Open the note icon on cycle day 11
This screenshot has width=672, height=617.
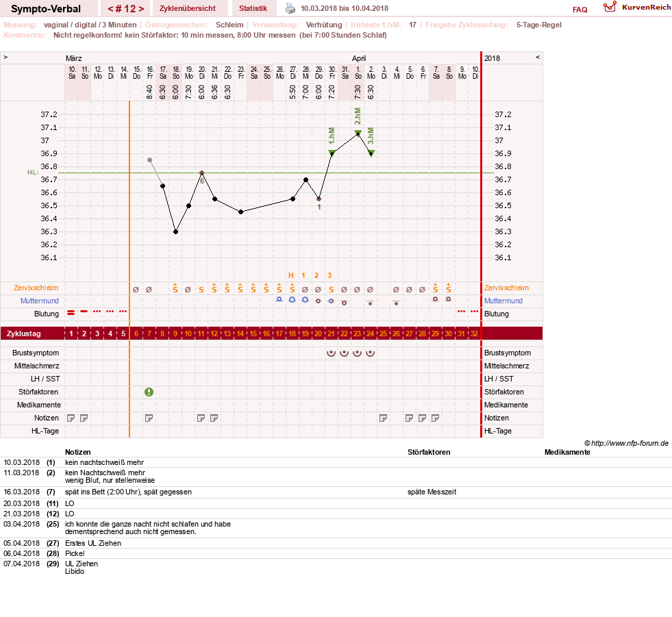coord(201,418)
